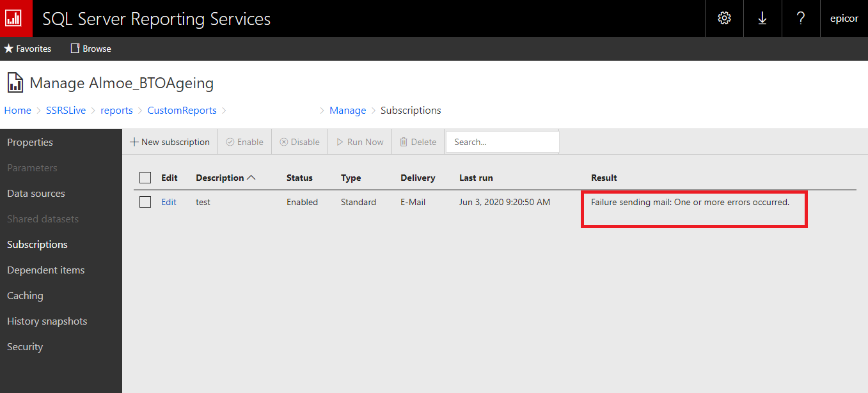Open the help question mark menu
Image resolution: width=868 pixels, height=393 pixels.
[x=801, y=19]
